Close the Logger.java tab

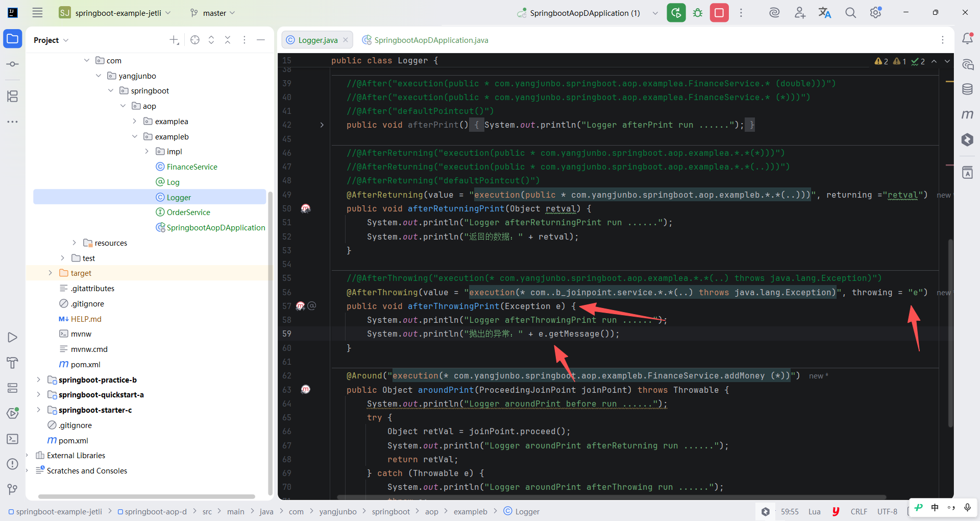click(346, 40)
